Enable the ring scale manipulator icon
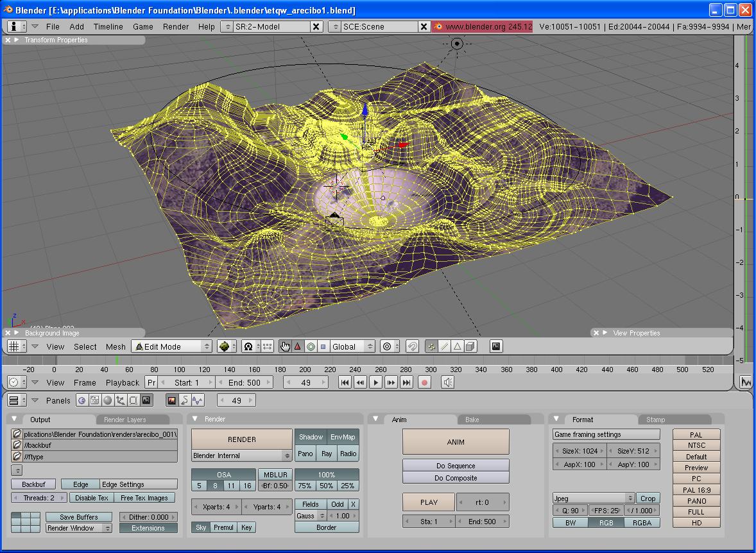The image size is (756, 553). point(311,346)
